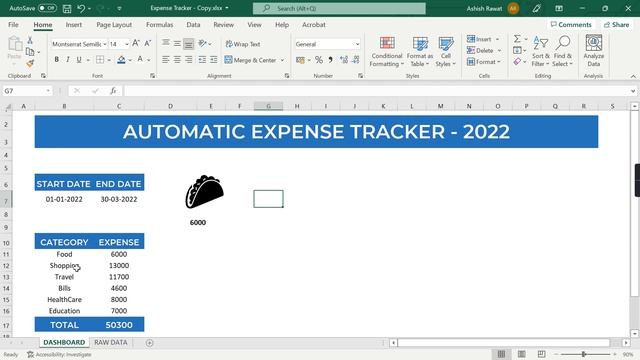This screenshot has width=640, height=360.
Task: Apply the Font Color swatch
Action: click(x=140, y=60)
